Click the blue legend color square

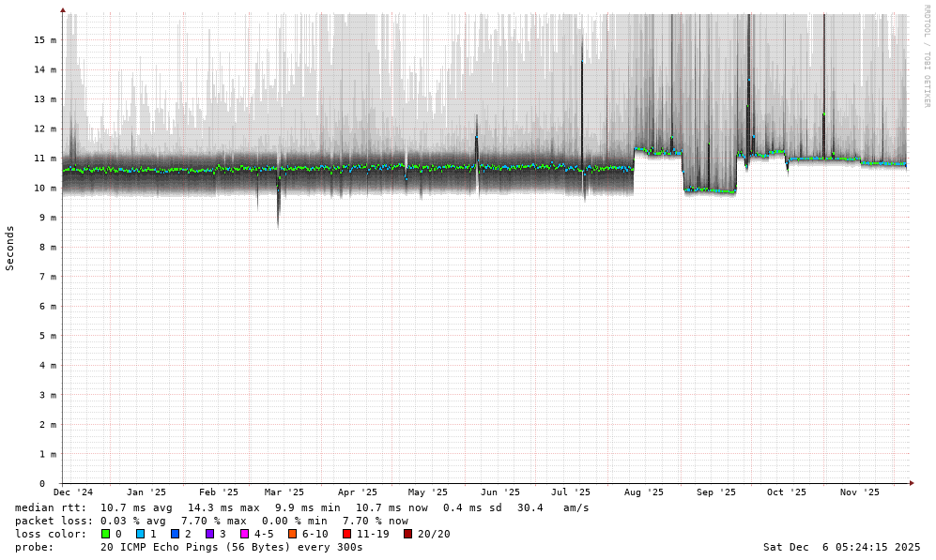click(x=175, y=534)
